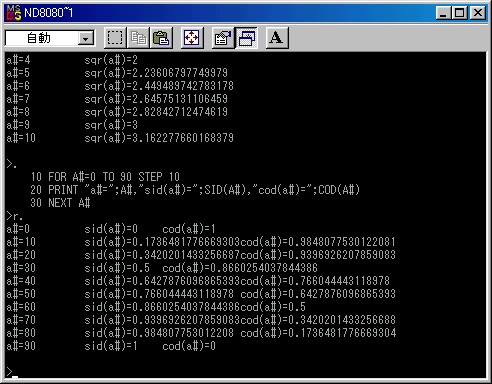Click the cursor prompt on the last line

click(12, 372)
